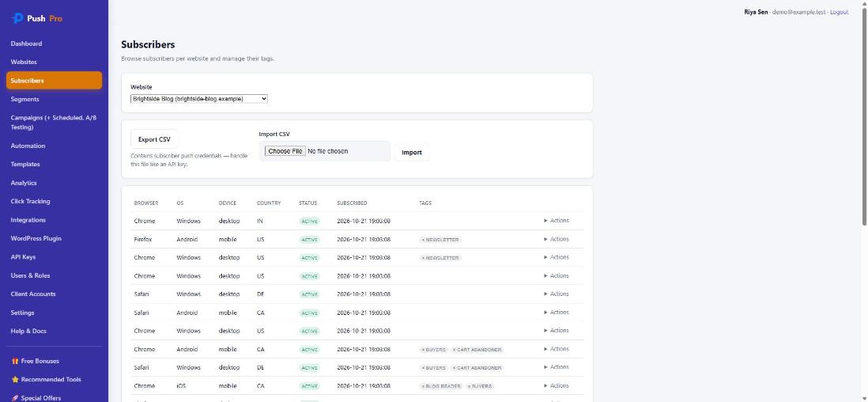
Task: Click the "Firefox" browser cell
Action: click(143, 240)
